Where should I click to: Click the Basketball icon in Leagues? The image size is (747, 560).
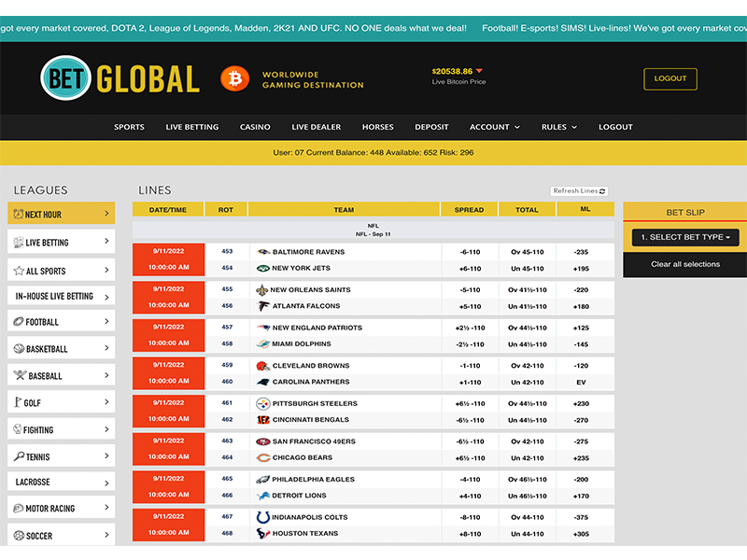[x=19, y=348]
